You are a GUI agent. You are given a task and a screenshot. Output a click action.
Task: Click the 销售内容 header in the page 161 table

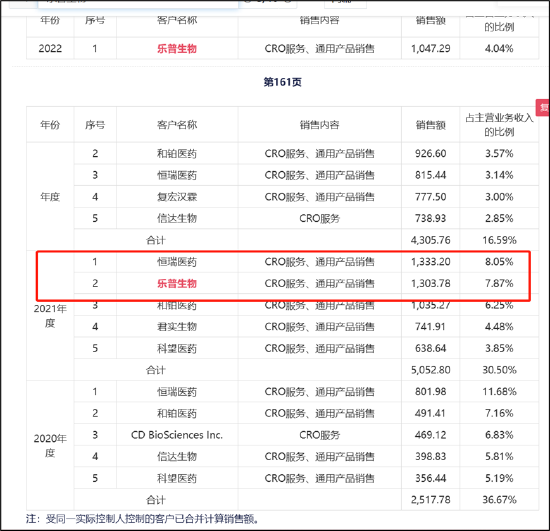(320, 125)
